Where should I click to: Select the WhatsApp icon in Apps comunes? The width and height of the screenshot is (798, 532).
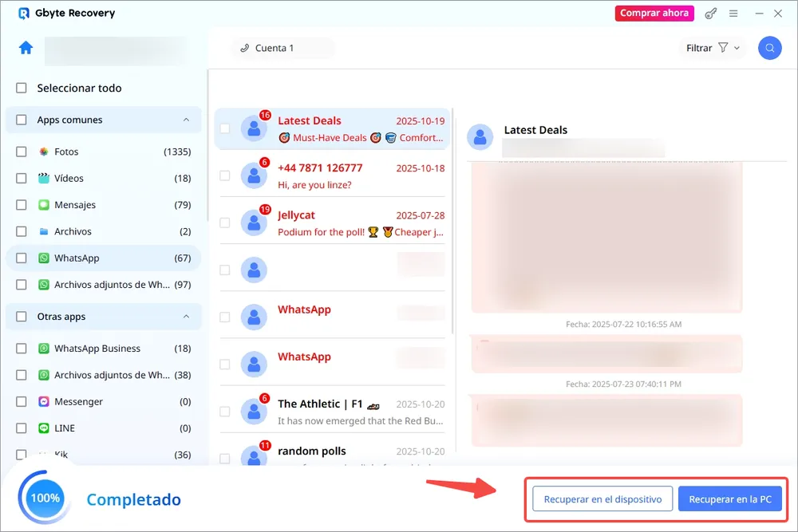coord(45,258)
